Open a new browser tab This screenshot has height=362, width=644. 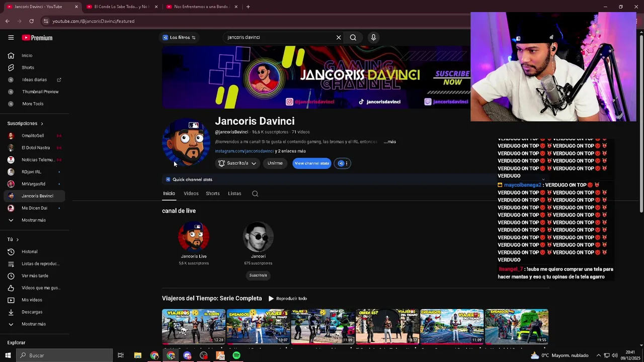point(248,7)
